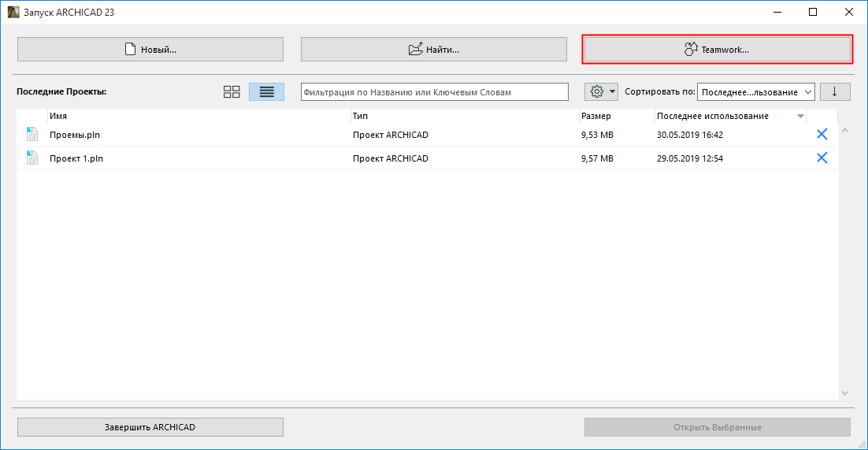Switch to thumbnail grid view

(x=232, y=92)
